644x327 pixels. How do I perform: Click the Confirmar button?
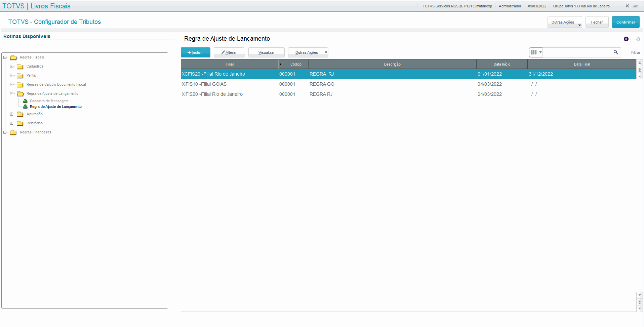(626, 22)
